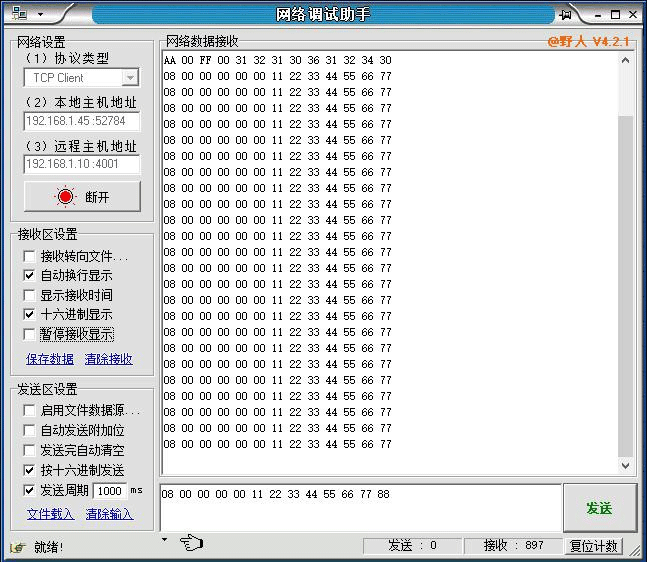Click the ready status icon

(17, 546)
